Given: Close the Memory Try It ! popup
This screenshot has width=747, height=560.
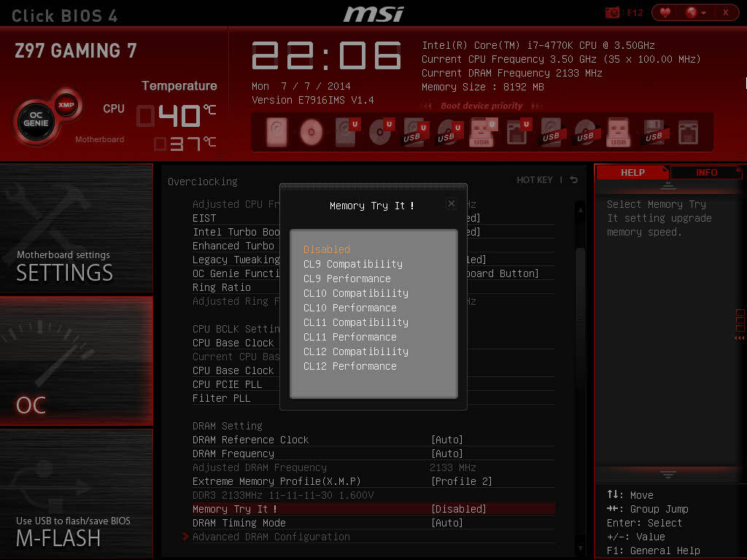Looking at the screenshot, I should [x=451, y=204].
